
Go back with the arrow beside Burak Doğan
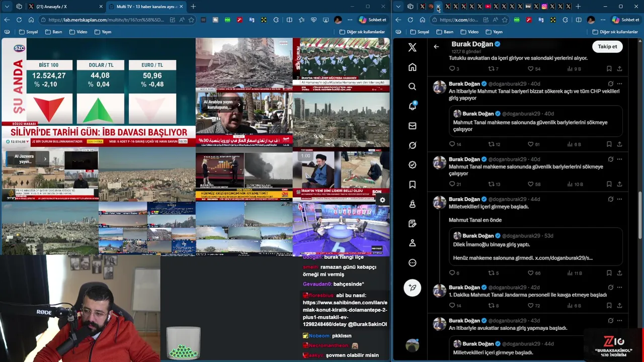coord(436,47)
